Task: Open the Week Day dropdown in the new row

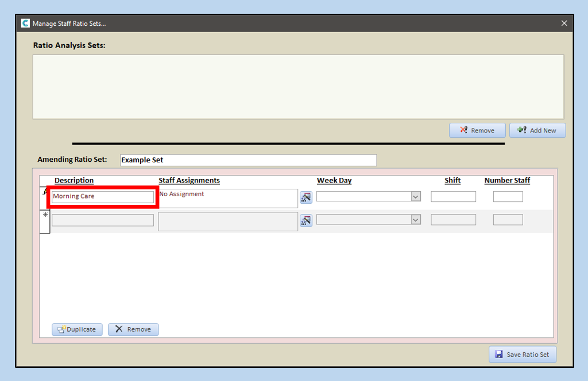Action: (416, 220)
